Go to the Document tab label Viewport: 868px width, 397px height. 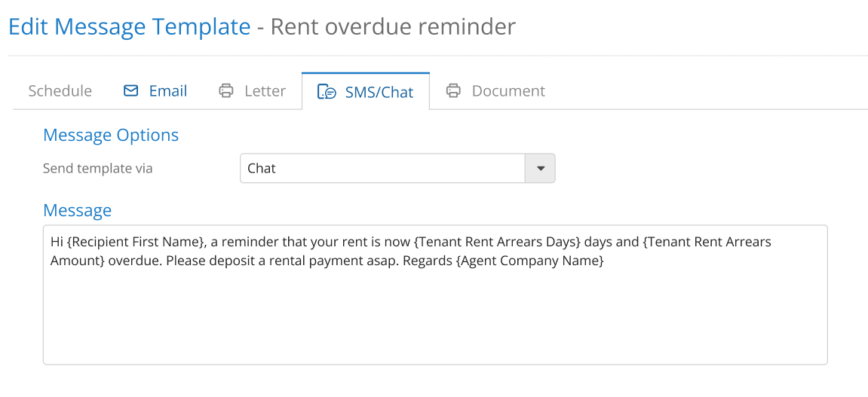508,91
